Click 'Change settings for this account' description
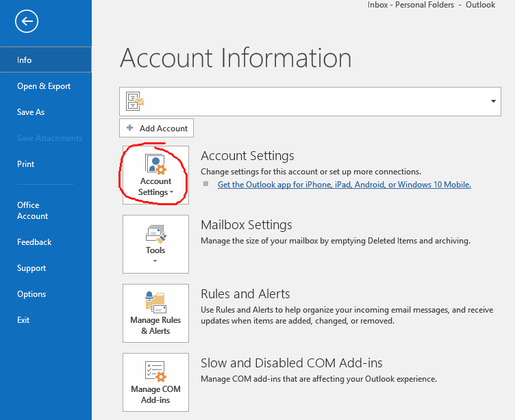 pyautogui.click(x=311, y=172)
